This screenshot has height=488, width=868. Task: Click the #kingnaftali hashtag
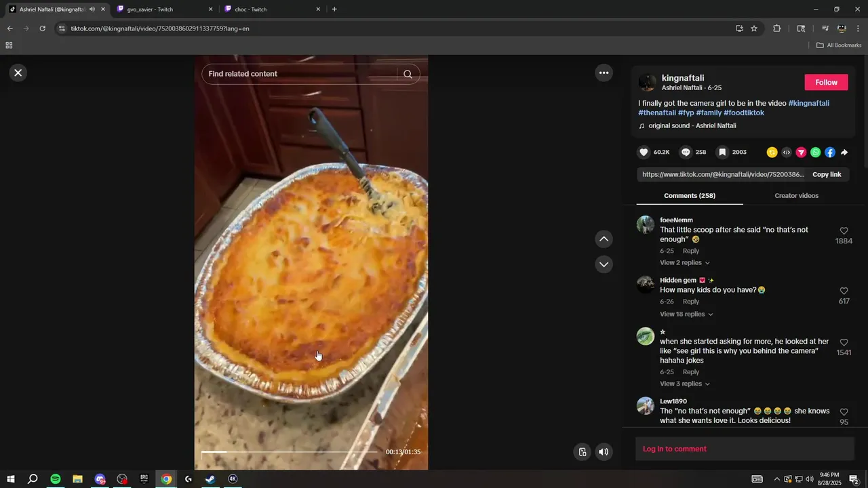coord(808,103)
